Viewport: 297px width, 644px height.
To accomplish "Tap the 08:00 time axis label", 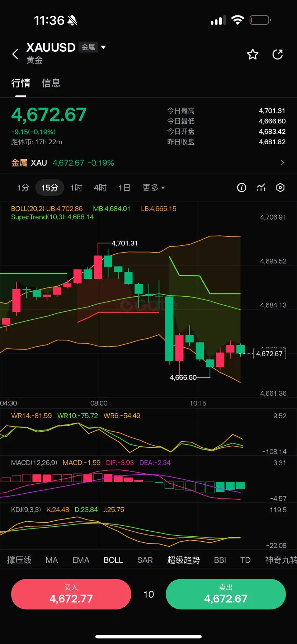I will [x=99, y=403].
